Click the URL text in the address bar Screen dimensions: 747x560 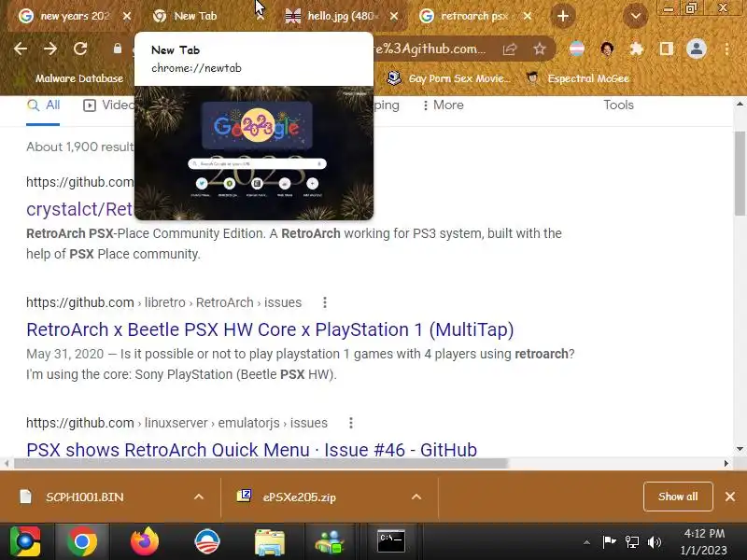click(431, 49)
